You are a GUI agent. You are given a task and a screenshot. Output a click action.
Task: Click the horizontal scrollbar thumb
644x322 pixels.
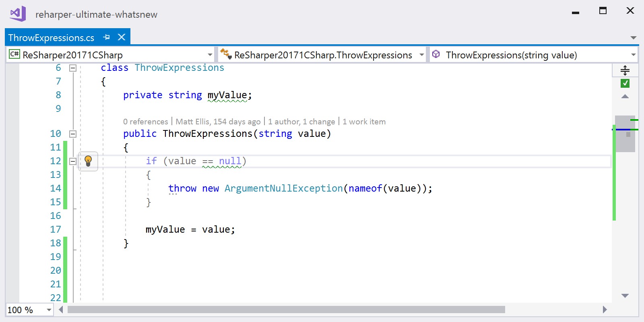[x=286, y=310]
